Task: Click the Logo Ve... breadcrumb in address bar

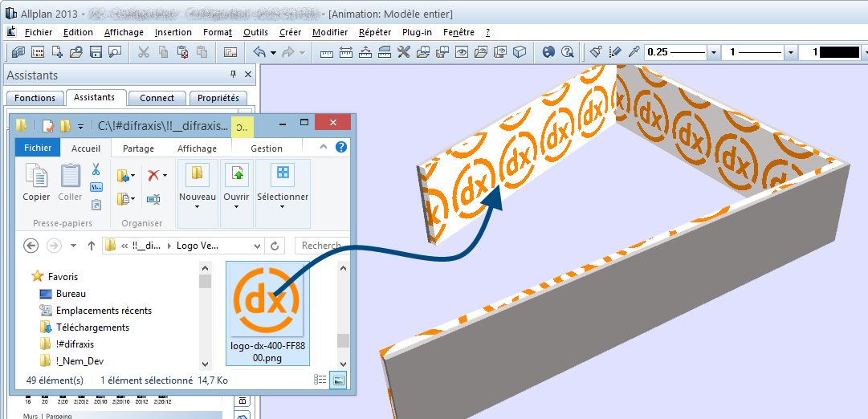Action: [x=197, y=245]
